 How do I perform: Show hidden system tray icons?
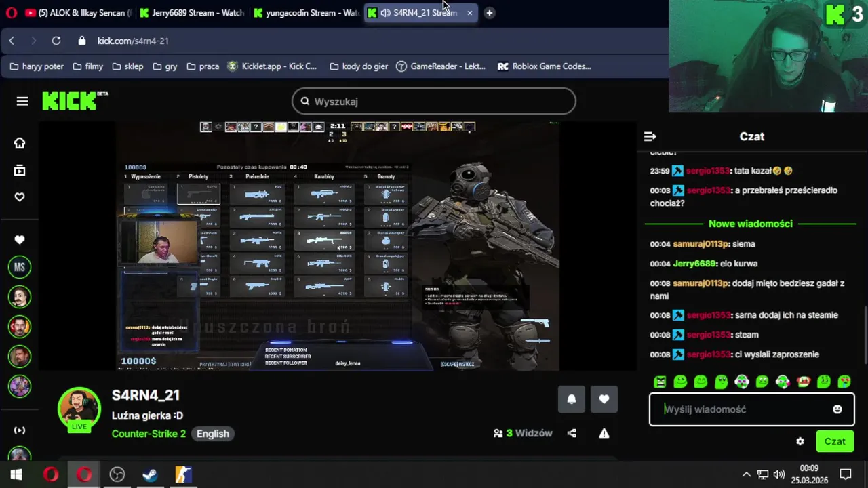(x=747, y=474)
